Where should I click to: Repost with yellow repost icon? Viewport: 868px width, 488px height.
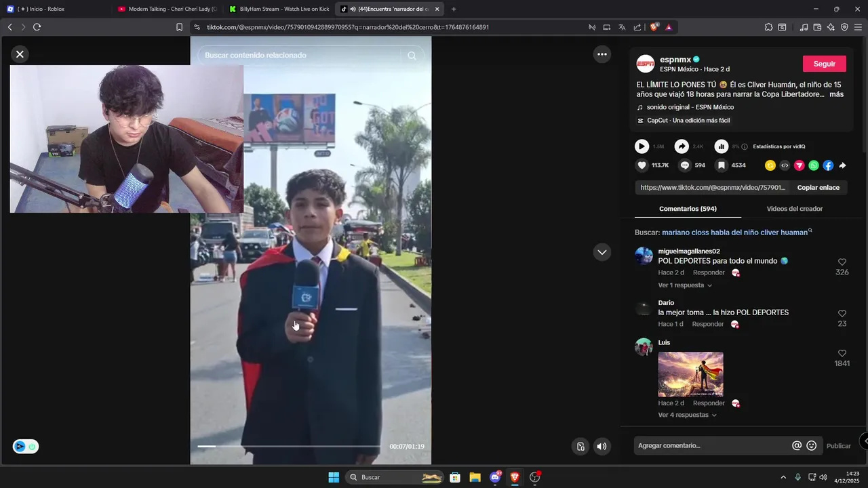[770, 165]
